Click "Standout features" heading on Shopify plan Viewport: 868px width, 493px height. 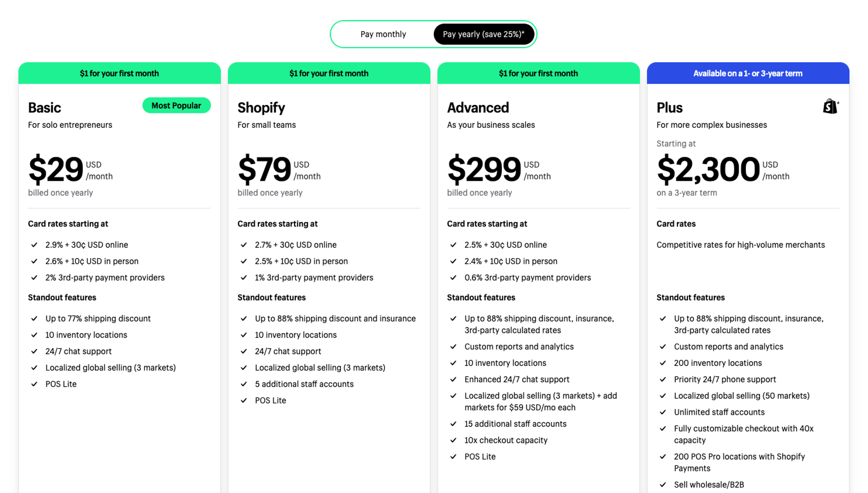[x=271, y=297]
